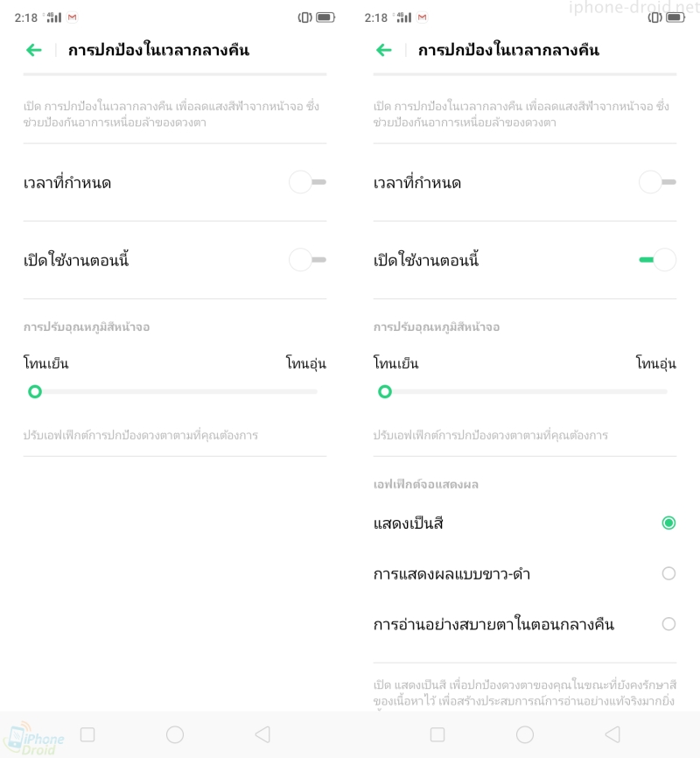Tap the green back arrow on right screen

tap(384, 50)
